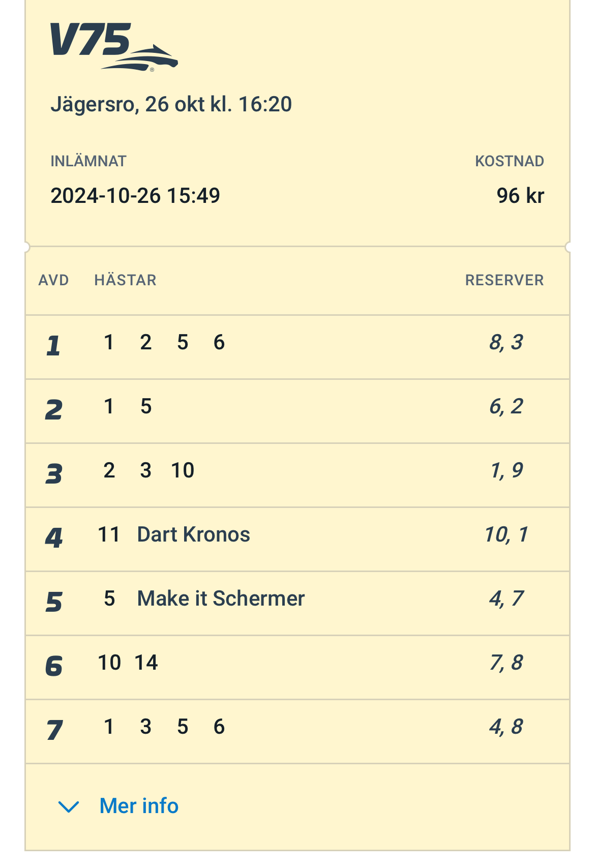Expand the Mer info chevron
The image size is (595, 868).
[69, 806]
